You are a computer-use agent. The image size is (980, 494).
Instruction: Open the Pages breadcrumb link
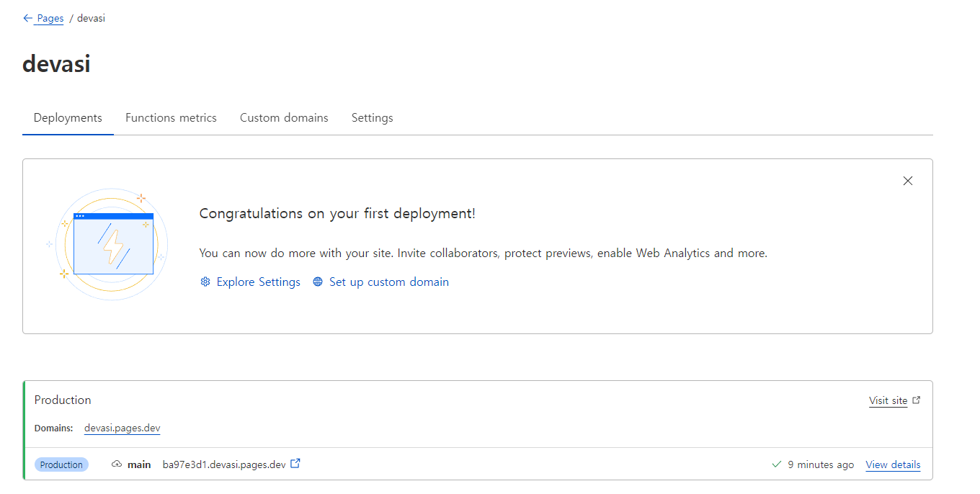50,18
